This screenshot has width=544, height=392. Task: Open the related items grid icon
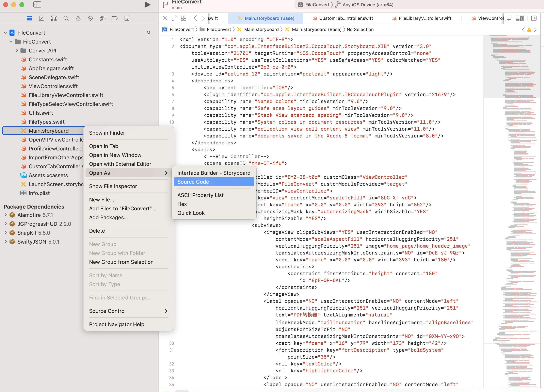[184, 18]
